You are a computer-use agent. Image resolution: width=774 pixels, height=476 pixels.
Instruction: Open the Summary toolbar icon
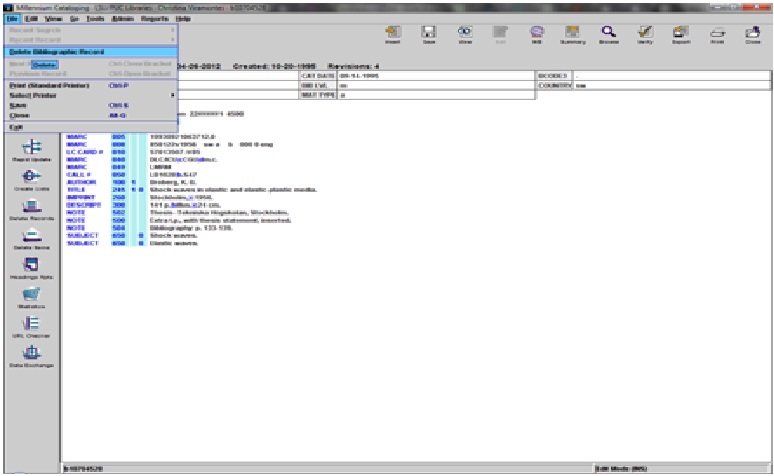[x=572, y=35]
